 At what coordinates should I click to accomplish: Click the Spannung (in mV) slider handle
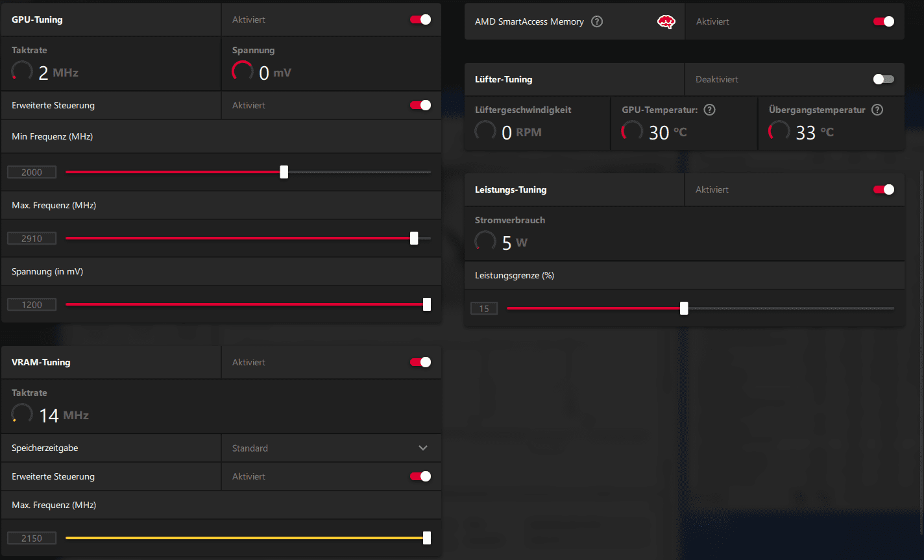pyautogui.click(x=427, y=304)
